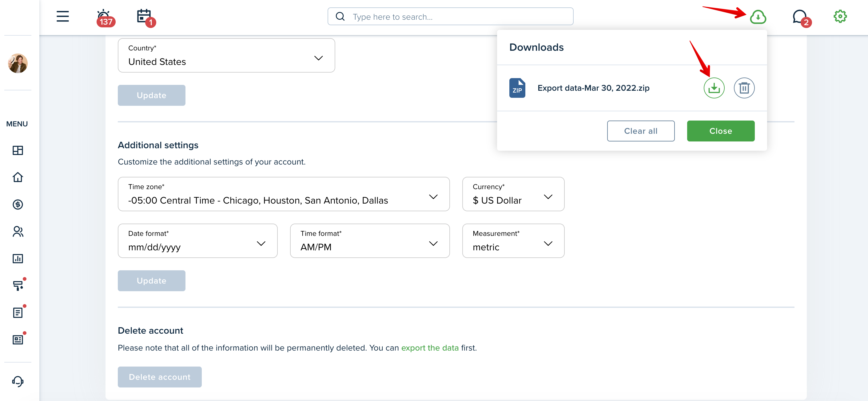This screenshot has height=401, width=868.
Task: Open the support headset icon in sidebar
Action: coord(18,381)
